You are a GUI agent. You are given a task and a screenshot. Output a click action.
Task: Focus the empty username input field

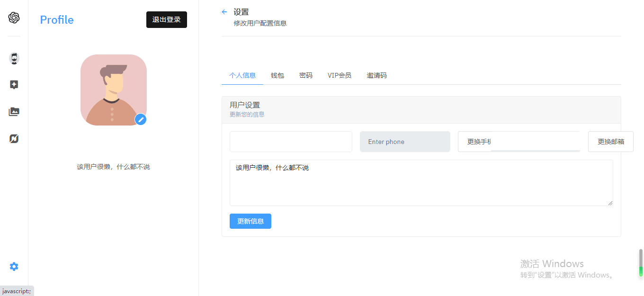pos(291,142)
